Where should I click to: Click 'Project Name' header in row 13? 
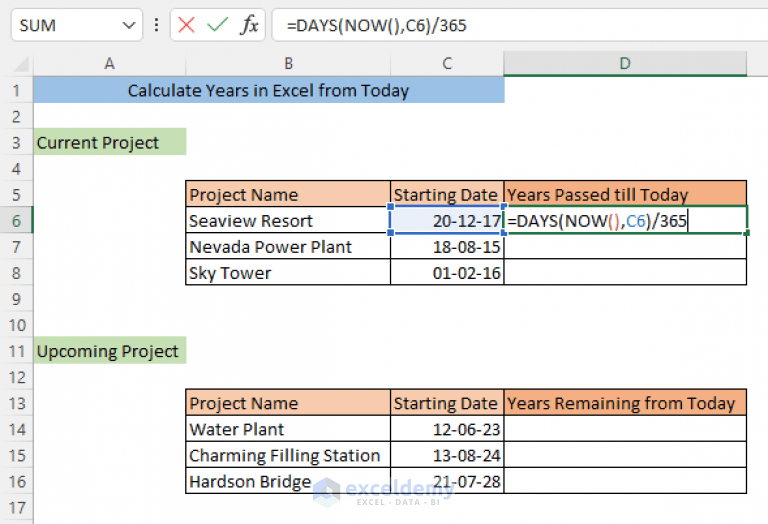point(288,403)
